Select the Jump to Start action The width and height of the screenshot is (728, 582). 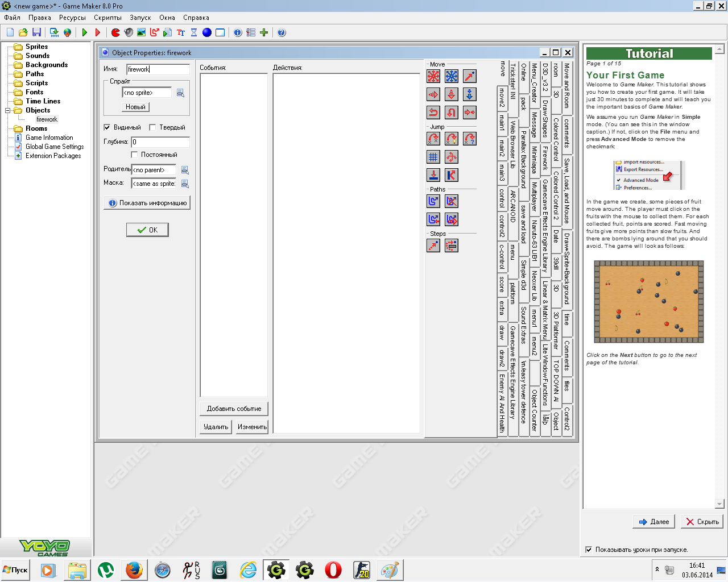coord(452,139)
